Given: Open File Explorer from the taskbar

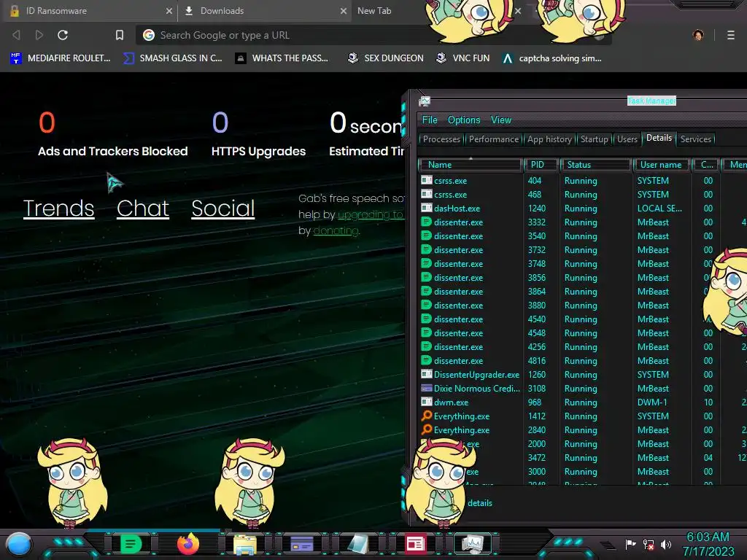Looking at the screenshot, I should click(245, 544).
